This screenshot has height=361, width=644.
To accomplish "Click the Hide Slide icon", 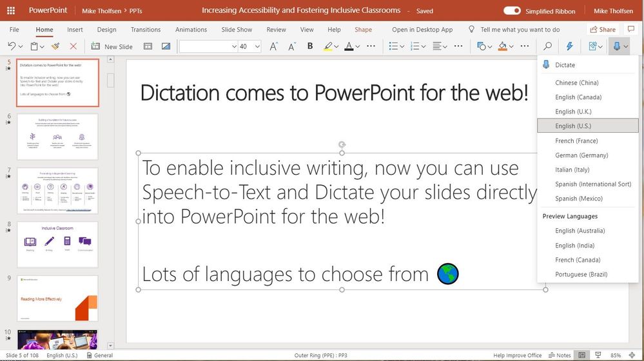I will click(x=166, y=46).
